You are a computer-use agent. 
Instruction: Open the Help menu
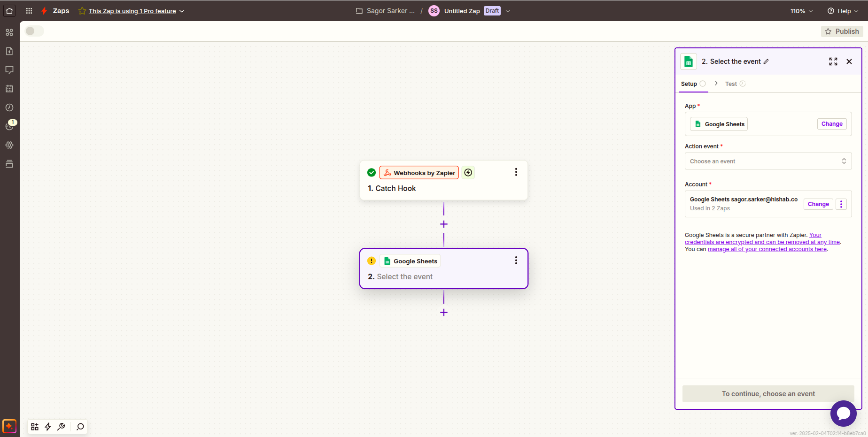coord(843,11)
